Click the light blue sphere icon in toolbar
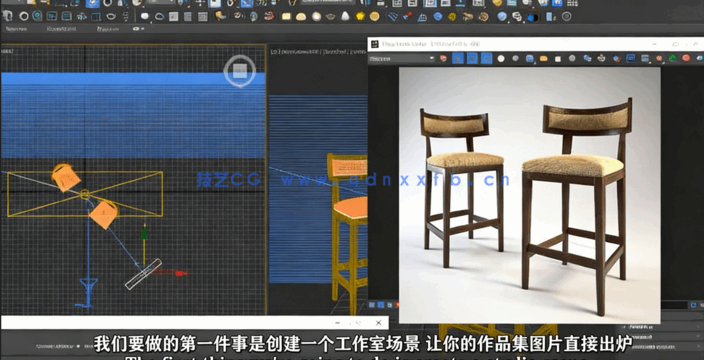704x360 pixels. (502, 17)
